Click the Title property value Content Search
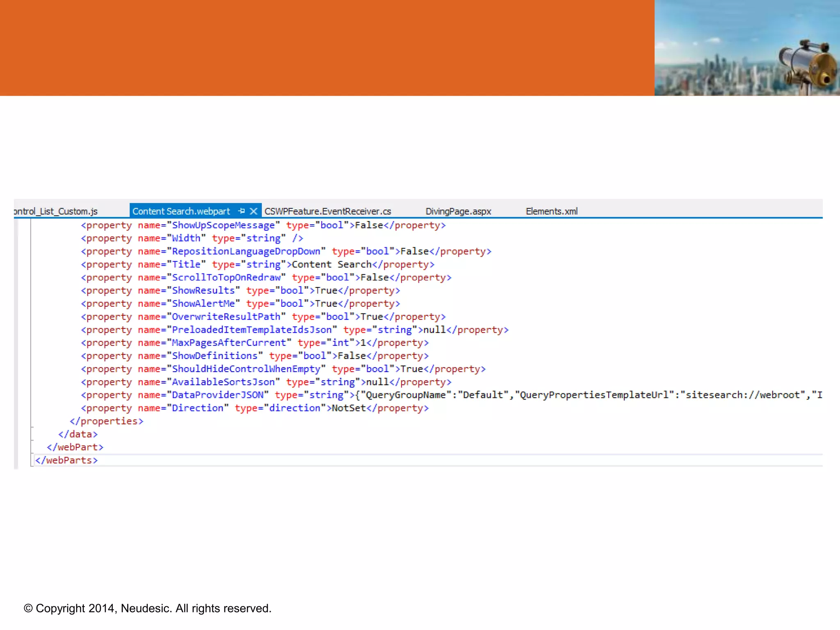The width and height of the screenshot is (840, 630). click(x=331, y=265)
